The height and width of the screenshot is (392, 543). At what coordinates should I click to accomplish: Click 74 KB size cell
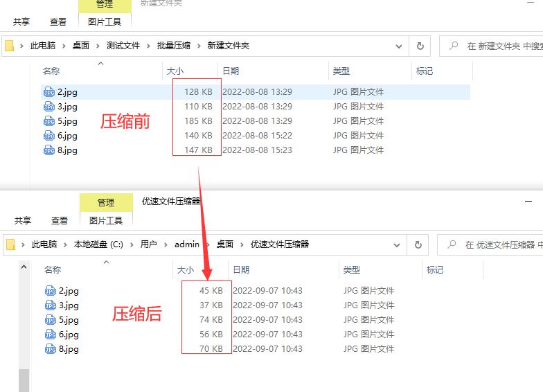(211, 320)
